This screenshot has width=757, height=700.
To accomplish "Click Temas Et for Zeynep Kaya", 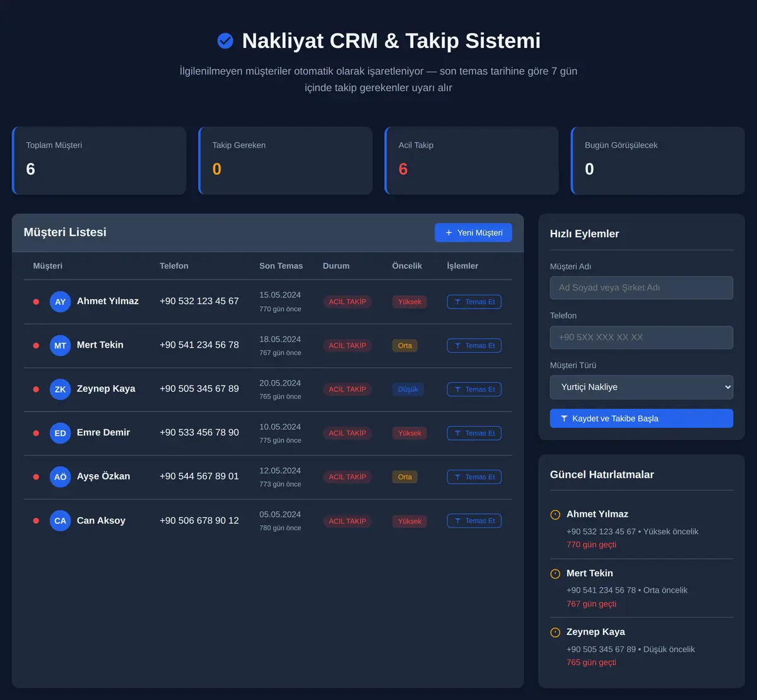I will coord(474,389).
